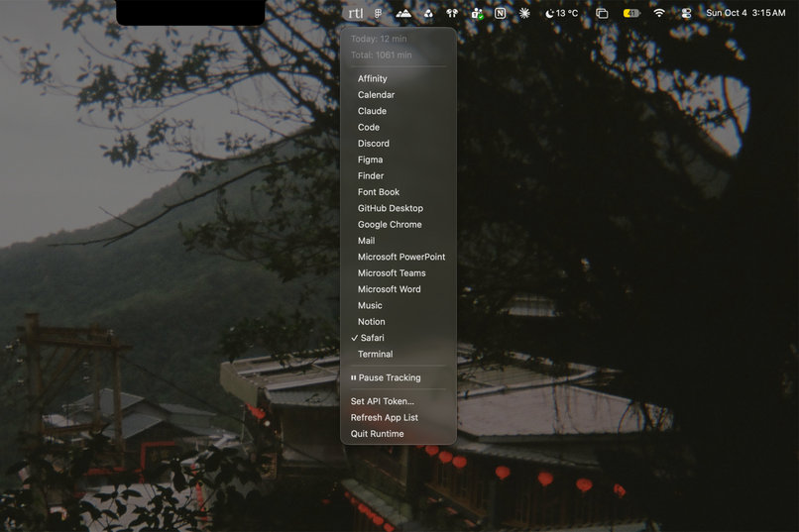The width and height of the screenshot is (799, 532).
Task: Click the mountain peaks menu bar icon
Action: (403, 13)
